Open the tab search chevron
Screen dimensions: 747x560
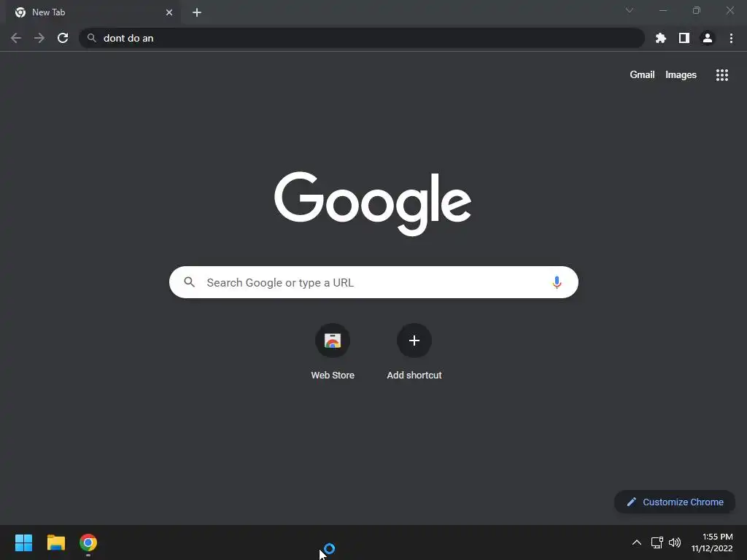pyautogui.click(x=630, y=10)
